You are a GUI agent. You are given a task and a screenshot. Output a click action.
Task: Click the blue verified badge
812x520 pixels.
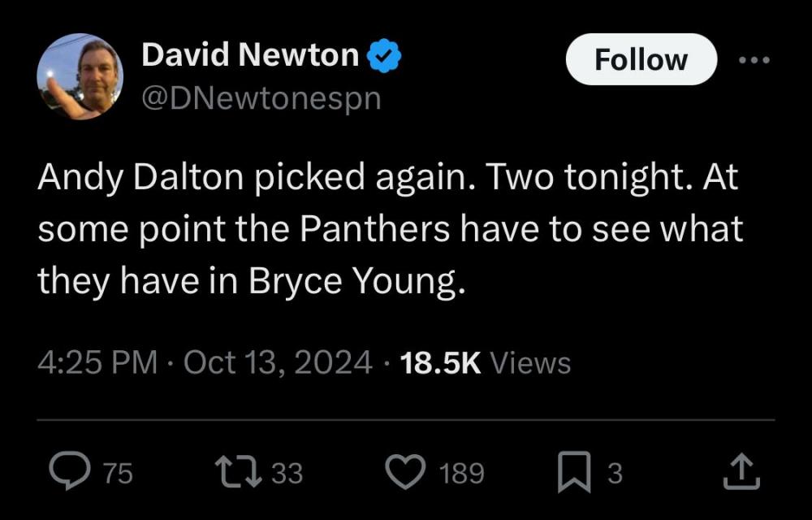(x=383, y=56)
